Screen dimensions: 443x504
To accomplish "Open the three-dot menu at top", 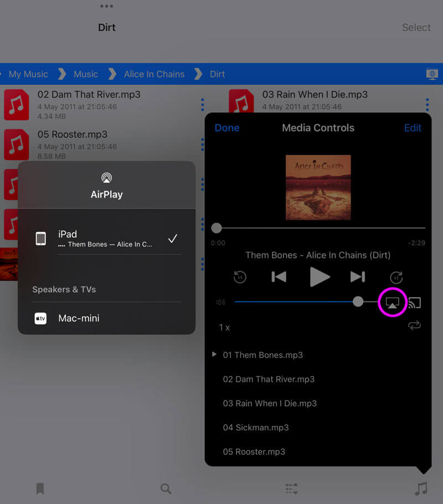I will pyautogui.click(x=106, y=6).
